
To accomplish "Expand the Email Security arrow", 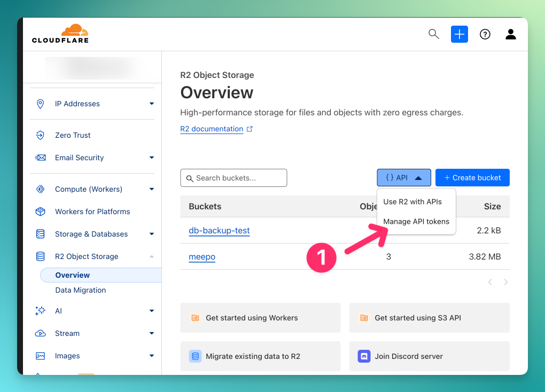I will [x=152, y=158].
